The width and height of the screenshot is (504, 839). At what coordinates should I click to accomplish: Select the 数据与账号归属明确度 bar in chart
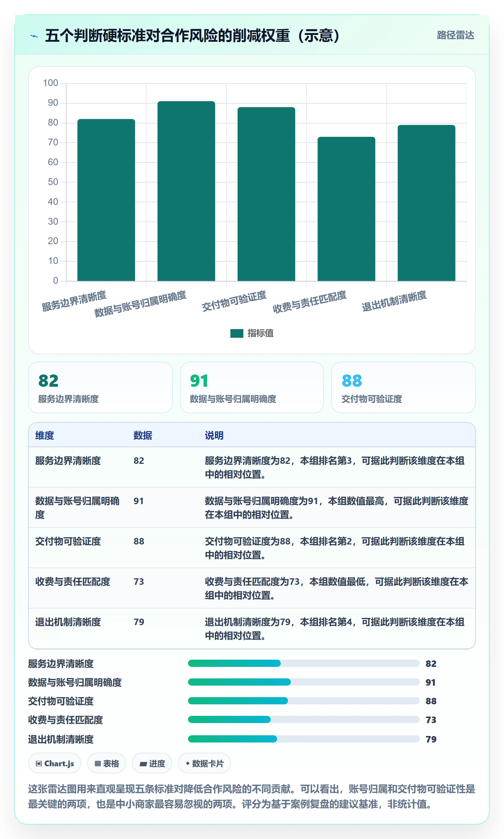(x=186, y=191)
